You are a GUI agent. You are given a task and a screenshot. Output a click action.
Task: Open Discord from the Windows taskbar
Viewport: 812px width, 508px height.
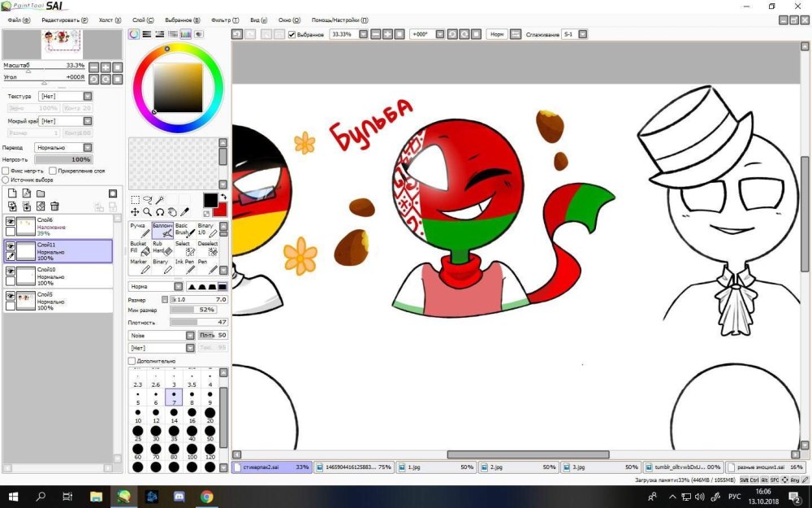coord(179,497)
